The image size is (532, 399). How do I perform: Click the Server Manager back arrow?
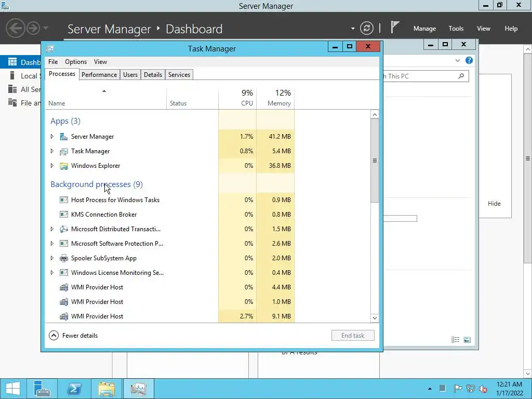(x=15, y=28)
